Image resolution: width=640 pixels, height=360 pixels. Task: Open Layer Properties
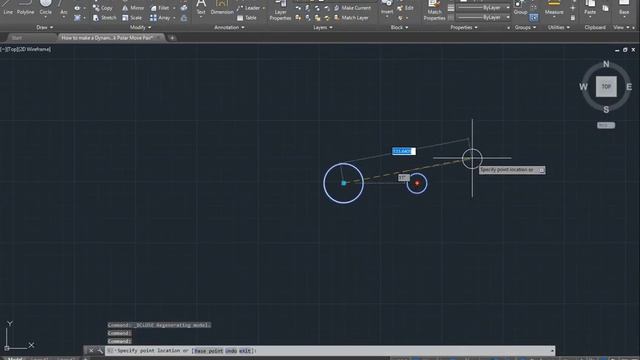280,11
